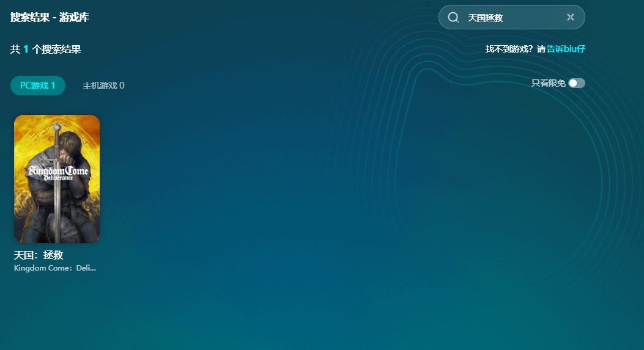This screenshot has width=644, height=350.
Task: Click the 搜索结果 - 游戏库 heading
Action: [x=50, y=17]
